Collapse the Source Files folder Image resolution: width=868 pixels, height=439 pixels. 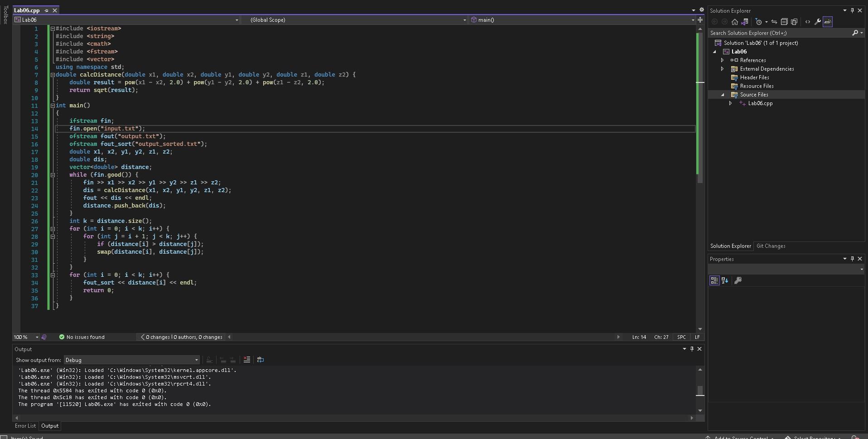click(x=723, y=95)
